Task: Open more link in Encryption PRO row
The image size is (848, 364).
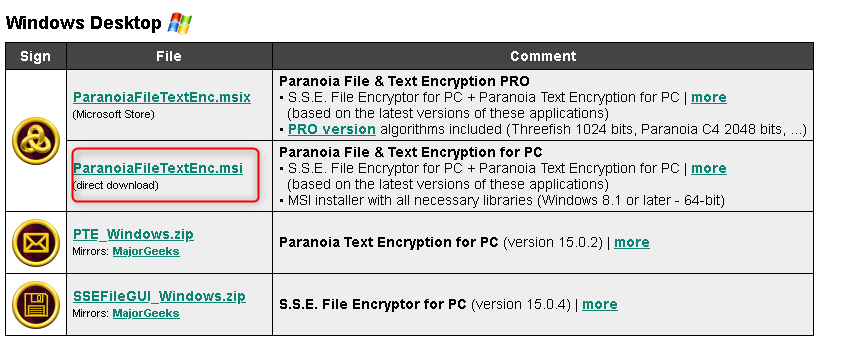Action: (708, 97)
